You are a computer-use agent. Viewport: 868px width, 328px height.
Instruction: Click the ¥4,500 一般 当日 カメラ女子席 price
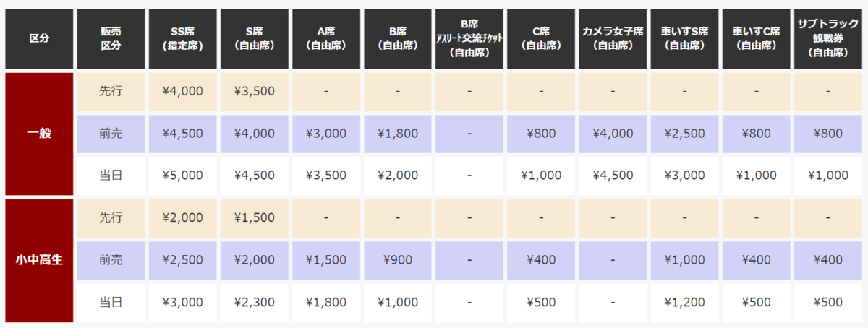click(612, 176)
